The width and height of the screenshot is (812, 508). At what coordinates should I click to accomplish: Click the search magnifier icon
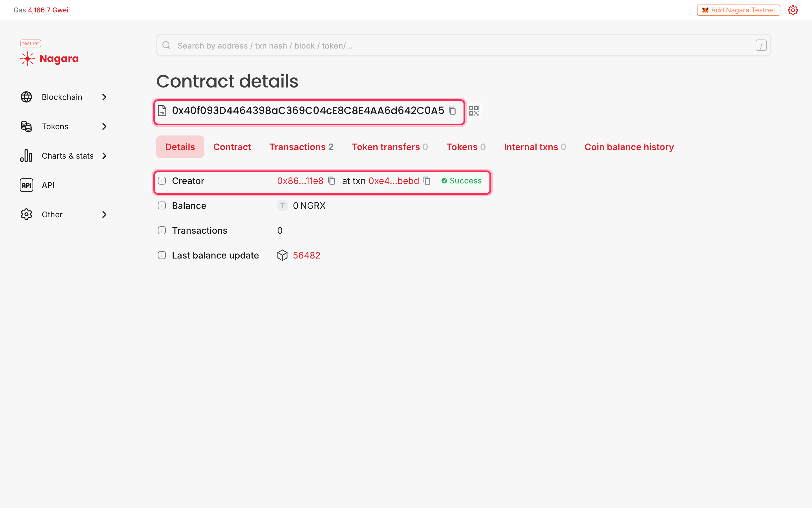coord(166,45)
